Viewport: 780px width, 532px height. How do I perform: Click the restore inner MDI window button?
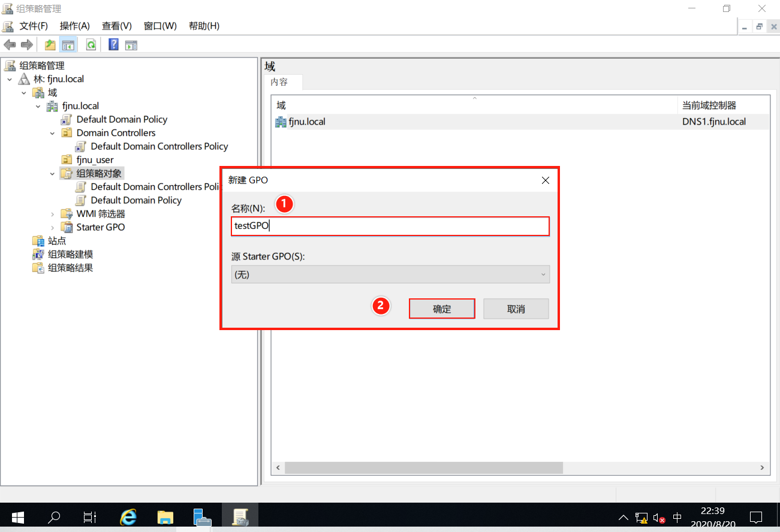[x=759, y=26]
